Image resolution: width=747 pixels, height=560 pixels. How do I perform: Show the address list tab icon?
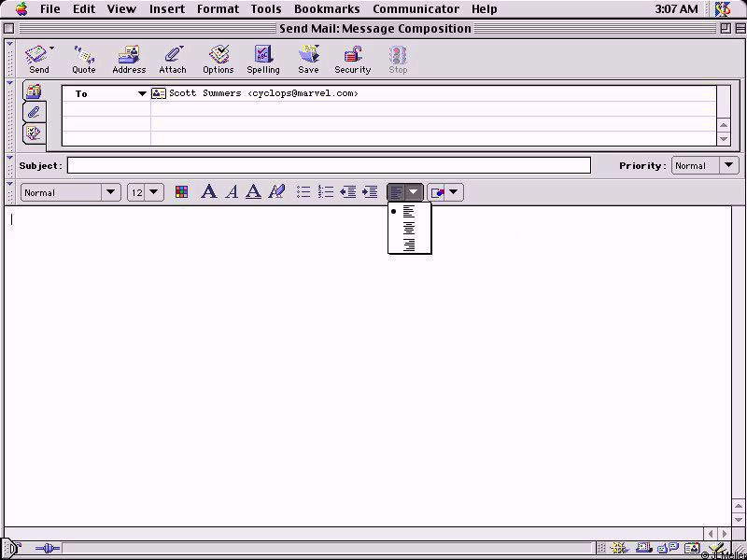click(34, 91)
